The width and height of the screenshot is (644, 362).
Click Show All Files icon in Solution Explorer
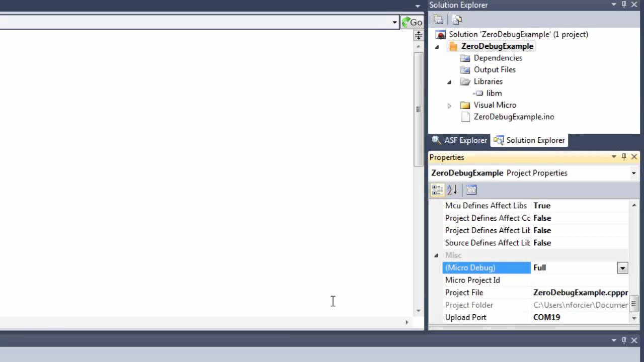[x=456, y=20]
